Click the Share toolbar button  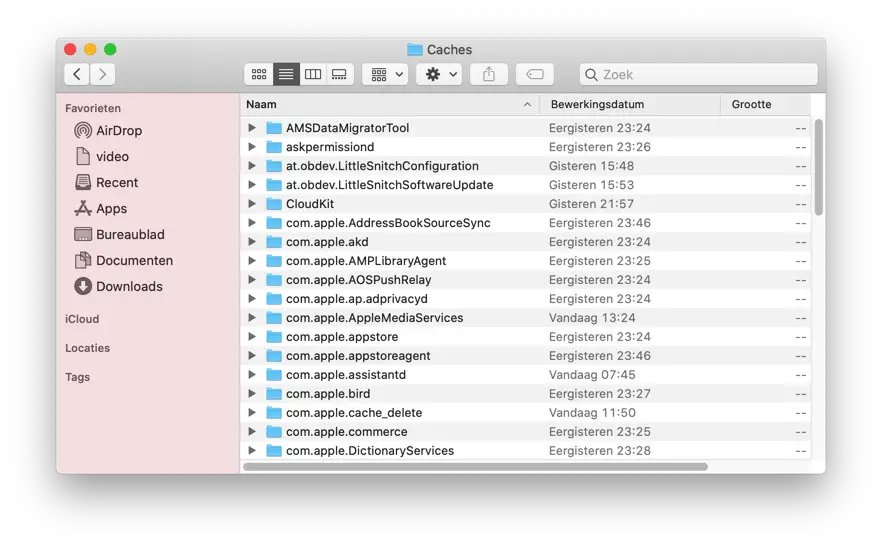[489, 74]
